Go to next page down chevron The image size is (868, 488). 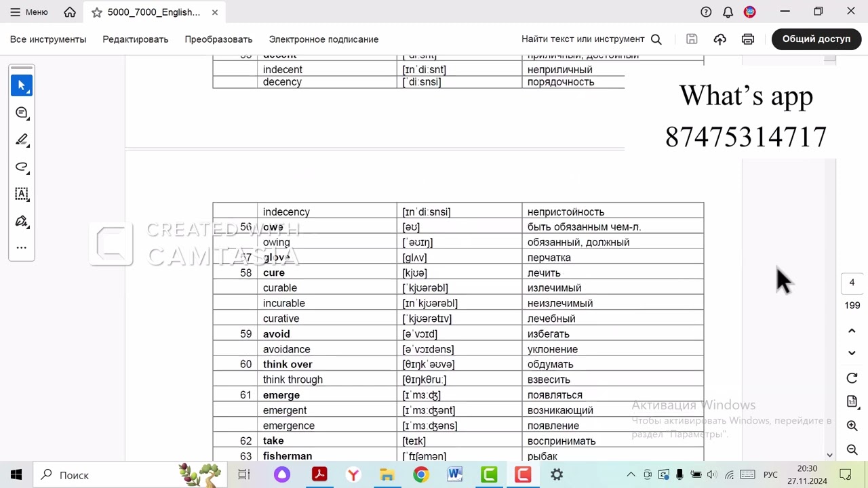tap(852, 353)
